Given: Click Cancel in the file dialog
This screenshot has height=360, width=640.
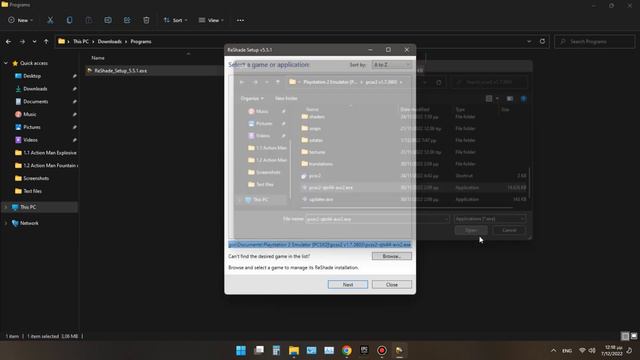Looking at the screenshot, I should [x=509, y=230].
